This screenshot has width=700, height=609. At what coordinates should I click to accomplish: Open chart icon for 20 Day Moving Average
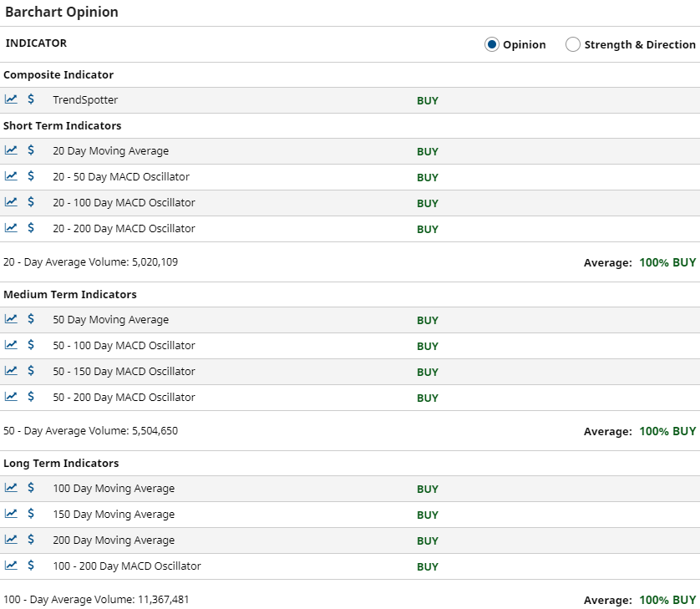point(11,150)
